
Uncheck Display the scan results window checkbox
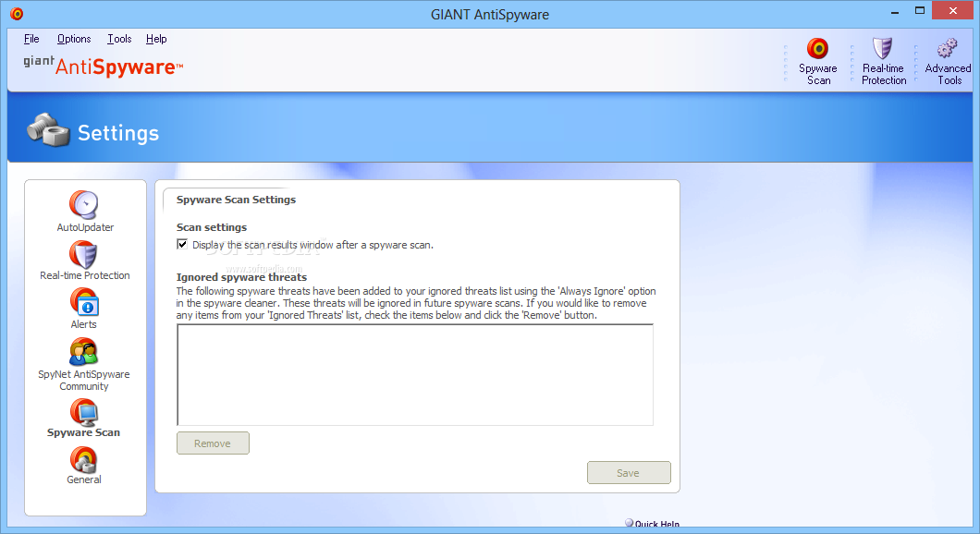182,244
